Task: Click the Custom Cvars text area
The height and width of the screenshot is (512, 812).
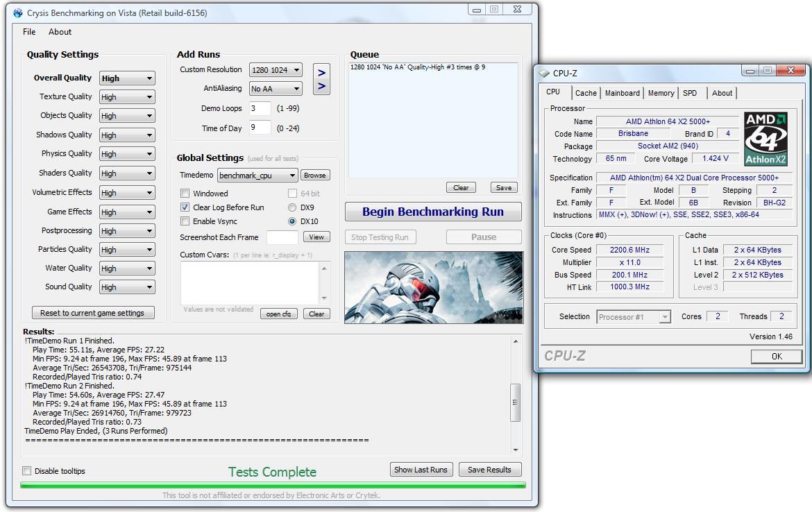Action: 250,283
